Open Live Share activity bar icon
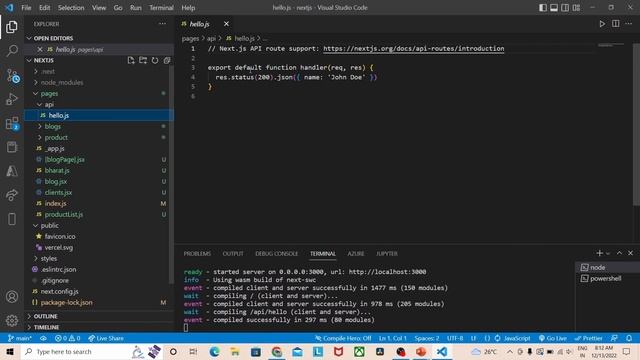The image size is (640, 360). coord(12,195)
